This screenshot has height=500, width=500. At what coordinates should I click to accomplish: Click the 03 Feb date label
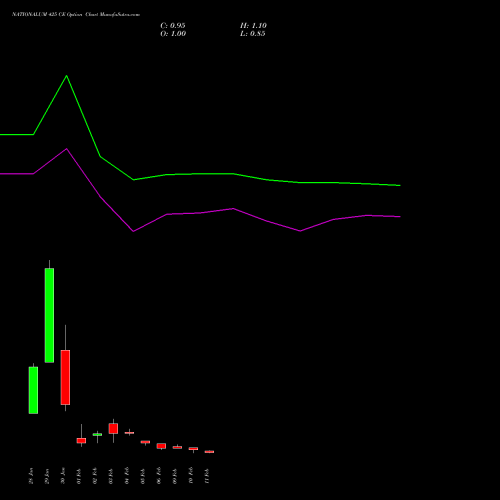[x=111, y=476]
